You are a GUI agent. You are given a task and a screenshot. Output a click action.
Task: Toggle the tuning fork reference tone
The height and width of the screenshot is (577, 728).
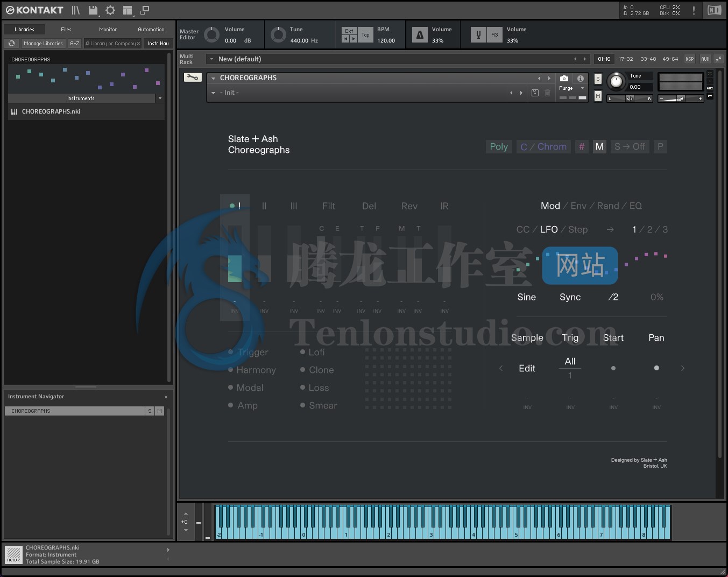point(478,35)
